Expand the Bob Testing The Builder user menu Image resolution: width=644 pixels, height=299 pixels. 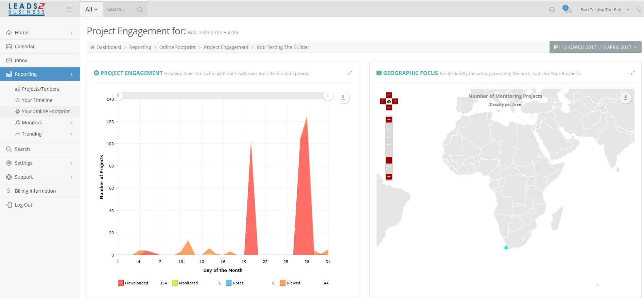(x=605, y=10)
